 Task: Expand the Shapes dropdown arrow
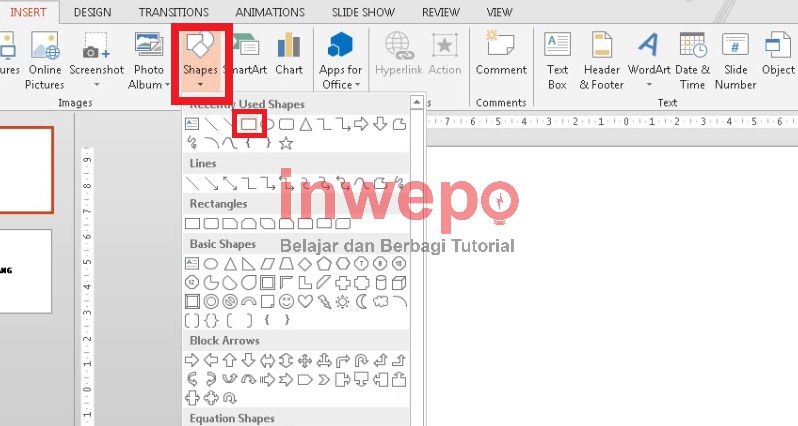200,84
